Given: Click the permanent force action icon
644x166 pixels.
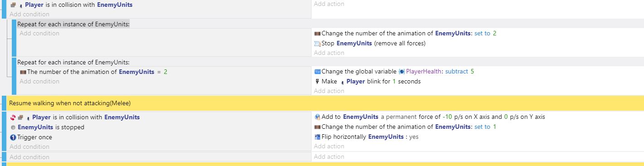Looking at the screenshot, I should point(317,117).
